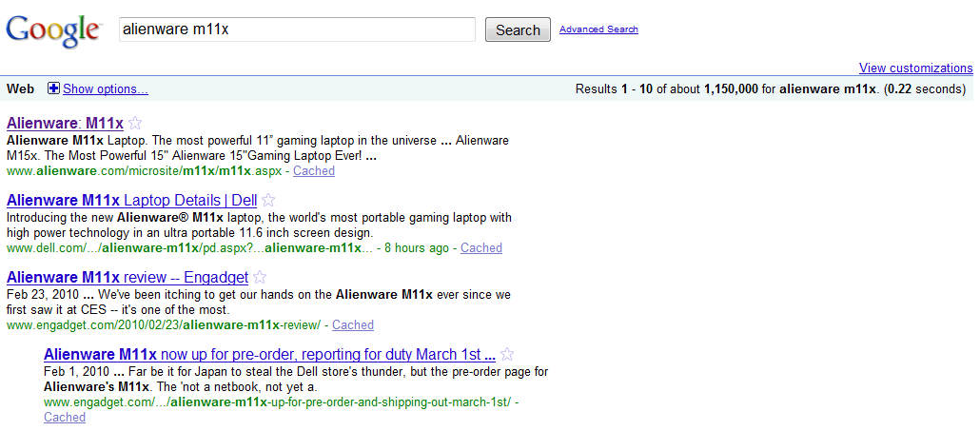980x431 pixels.
Task: Click the search query input field
Action: [x=298, y=29]
